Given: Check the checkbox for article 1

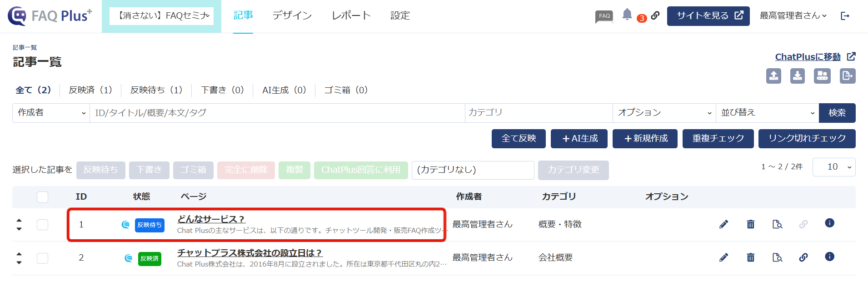Looking at the screenshot, I should pos(42,225).
